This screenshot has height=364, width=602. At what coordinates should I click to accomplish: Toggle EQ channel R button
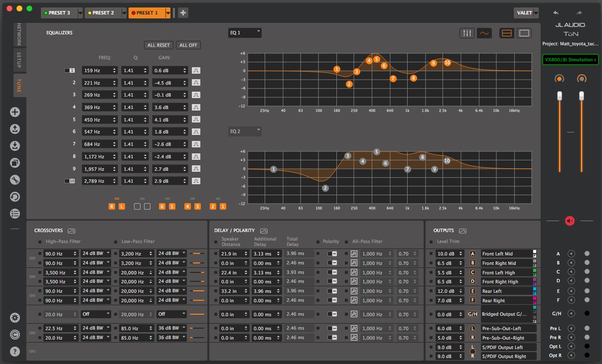pyautogui.click(x=112, y=206)
